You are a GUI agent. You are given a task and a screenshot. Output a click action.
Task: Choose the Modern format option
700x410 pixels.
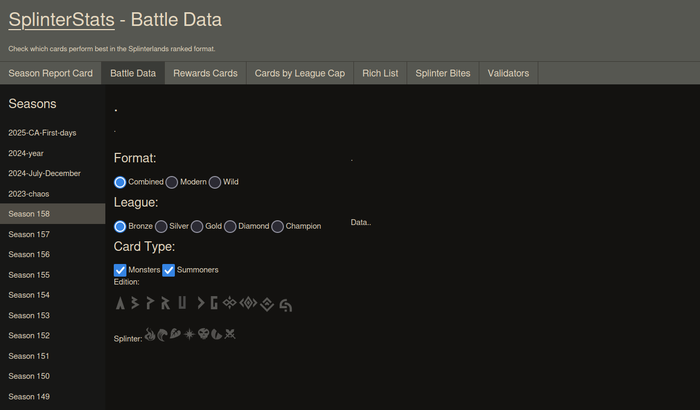pyautogui.click(x=172, y=182)
